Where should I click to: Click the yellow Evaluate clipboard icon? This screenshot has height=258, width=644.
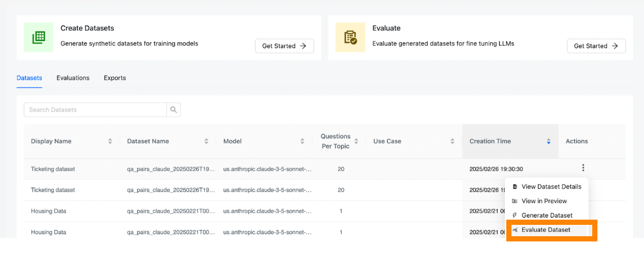[350, 37]
